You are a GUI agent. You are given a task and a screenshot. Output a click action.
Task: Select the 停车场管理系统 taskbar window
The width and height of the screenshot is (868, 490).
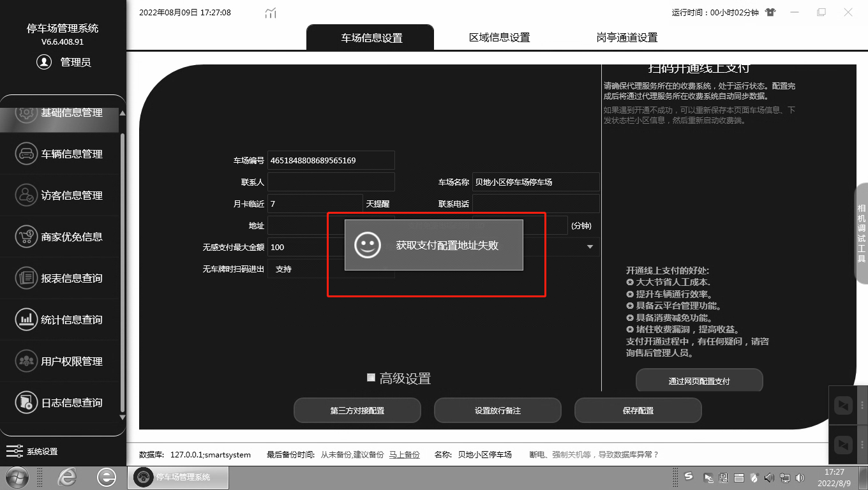point(177,477)
